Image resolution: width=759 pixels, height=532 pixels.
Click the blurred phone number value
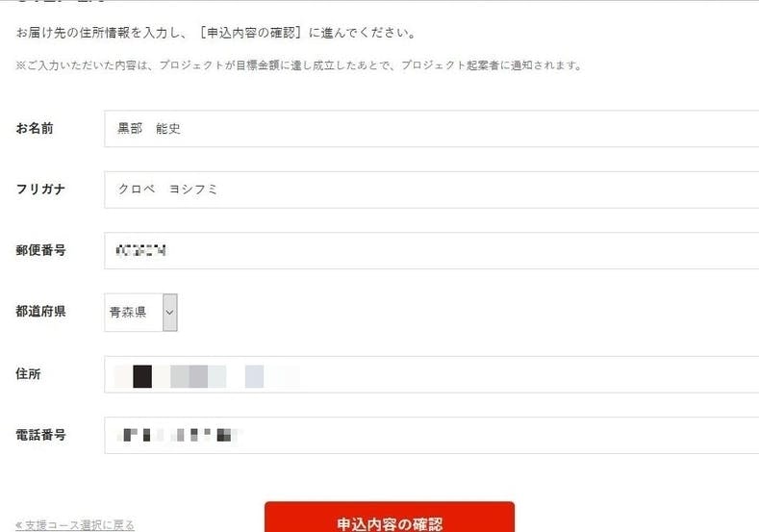click(x=178, y=435)
